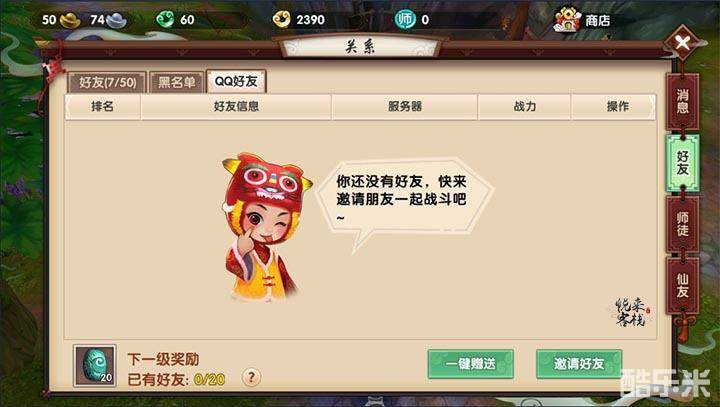Close the 关系 panel with X

[x=682, y=43]
